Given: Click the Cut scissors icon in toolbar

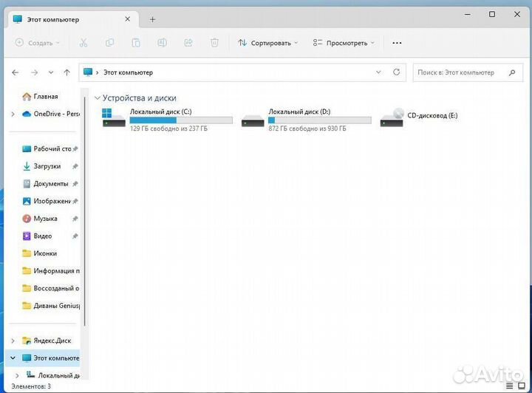Looking at the screenshot, I should tap(83, 43).
